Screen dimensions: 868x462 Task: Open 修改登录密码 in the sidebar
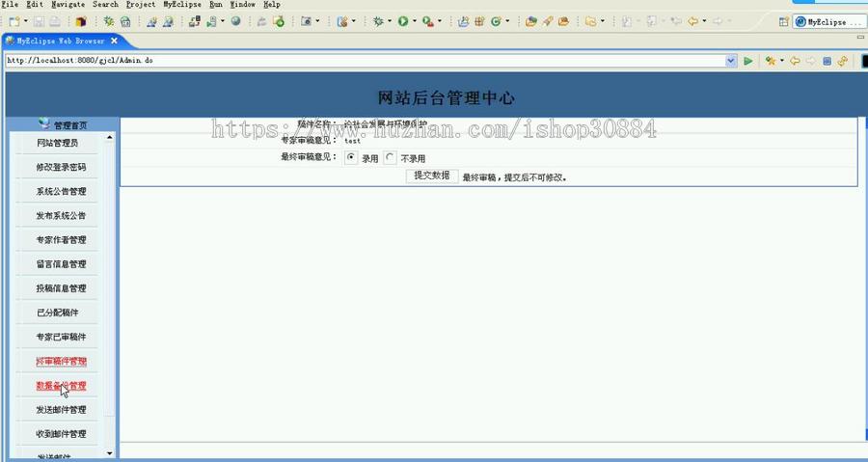click(61, 167)
